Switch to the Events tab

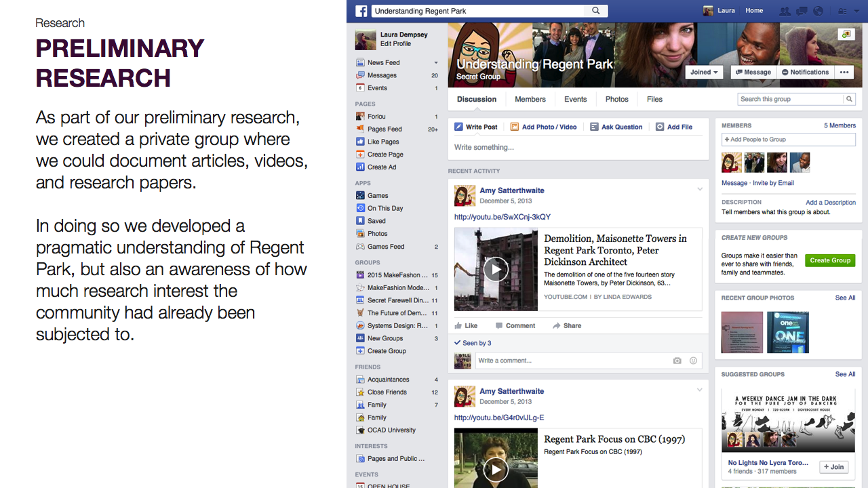coord(576,99)
